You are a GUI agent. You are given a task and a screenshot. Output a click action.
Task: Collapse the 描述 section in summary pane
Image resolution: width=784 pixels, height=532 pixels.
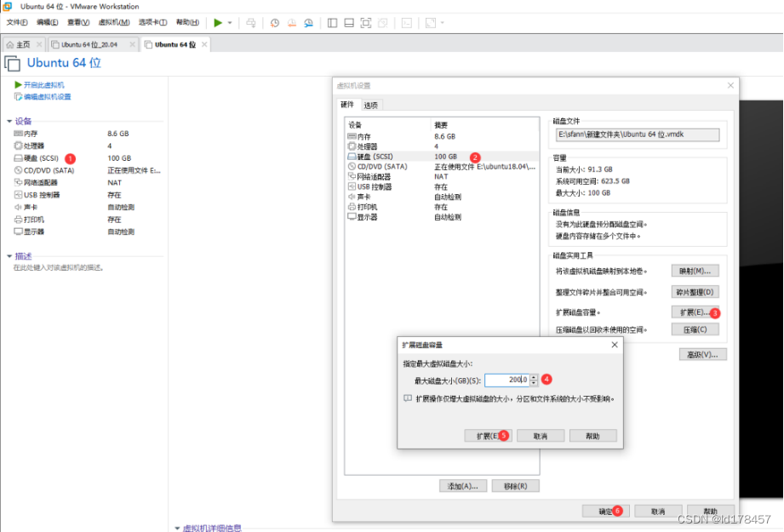point(9,256)
